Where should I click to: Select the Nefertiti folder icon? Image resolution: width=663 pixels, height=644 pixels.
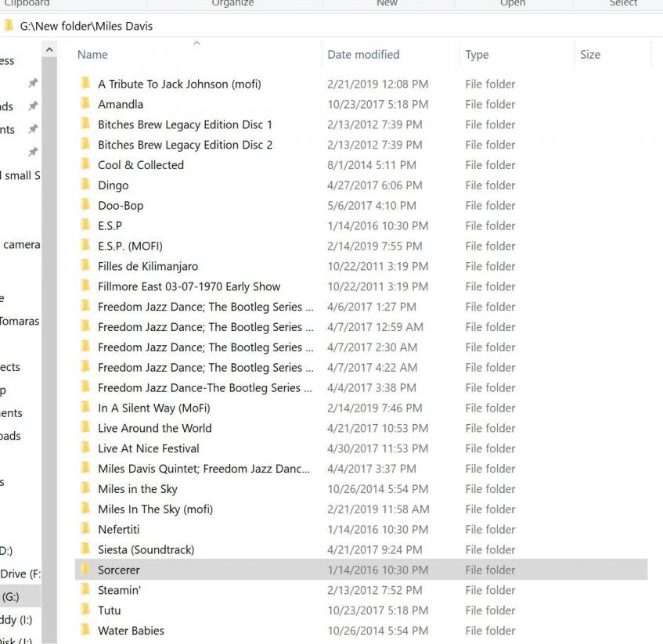85,530
